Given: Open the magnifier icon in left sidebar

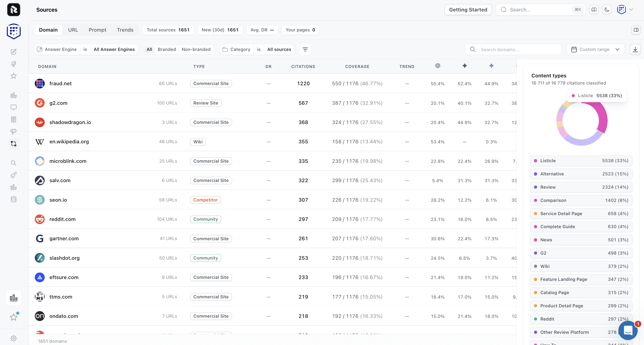Looking at the screenshot, I should point(13,163).
